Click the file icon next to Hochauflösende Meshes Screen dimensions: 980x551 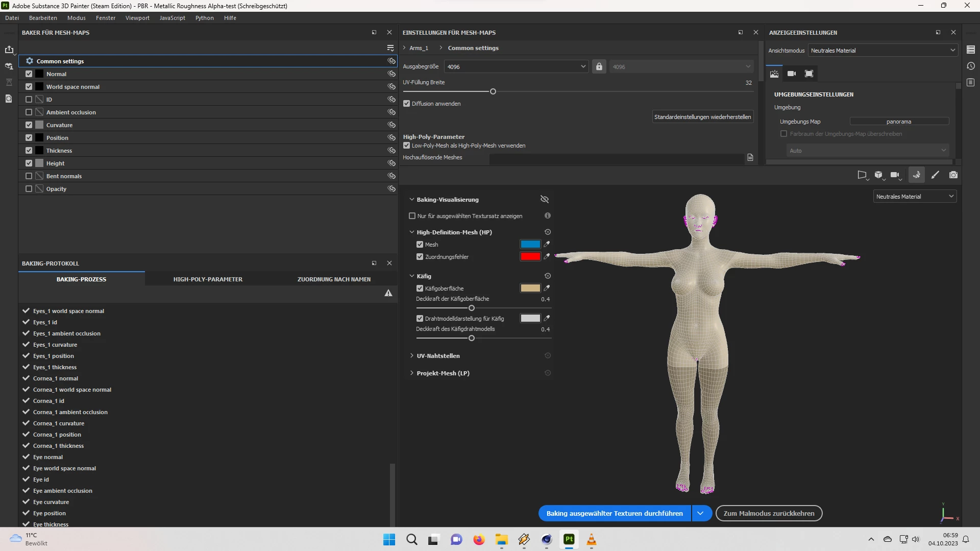[750, 157]
